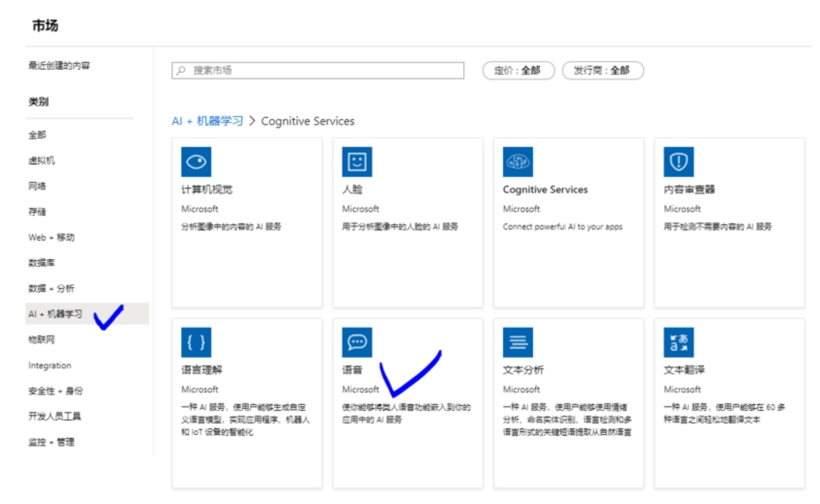This screenshot has width=820, height=504.
Task: Open the Cognitive Services brain icon
Action: (x=518, y=162)
